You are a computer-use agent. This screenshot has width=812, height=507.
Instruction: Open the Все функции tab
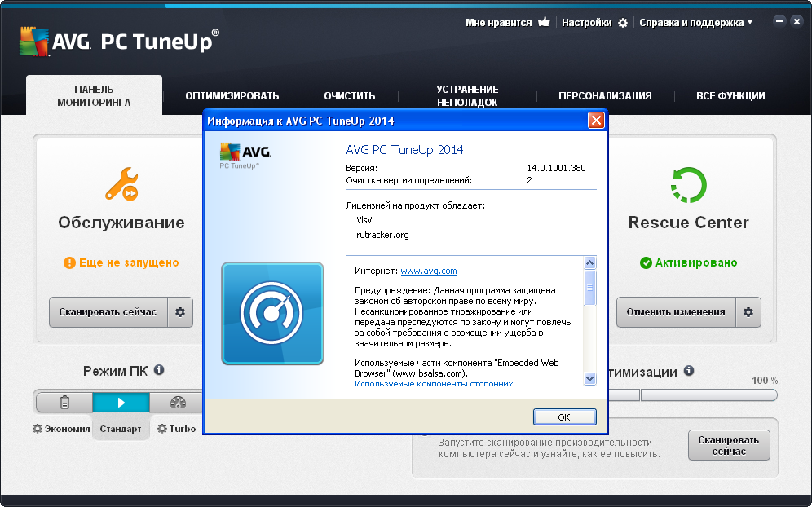[x=730, y=96]
